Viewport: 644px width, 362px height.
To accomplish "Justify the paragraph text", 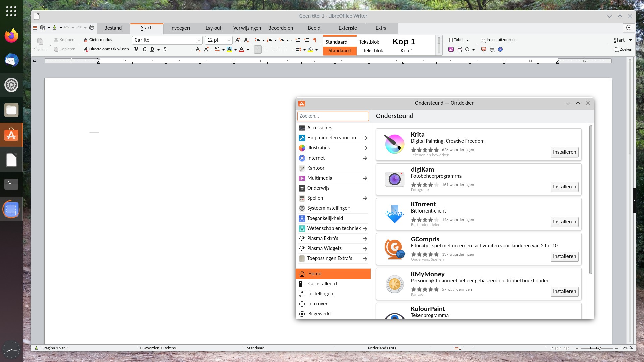I will click(x=283, y=50).
